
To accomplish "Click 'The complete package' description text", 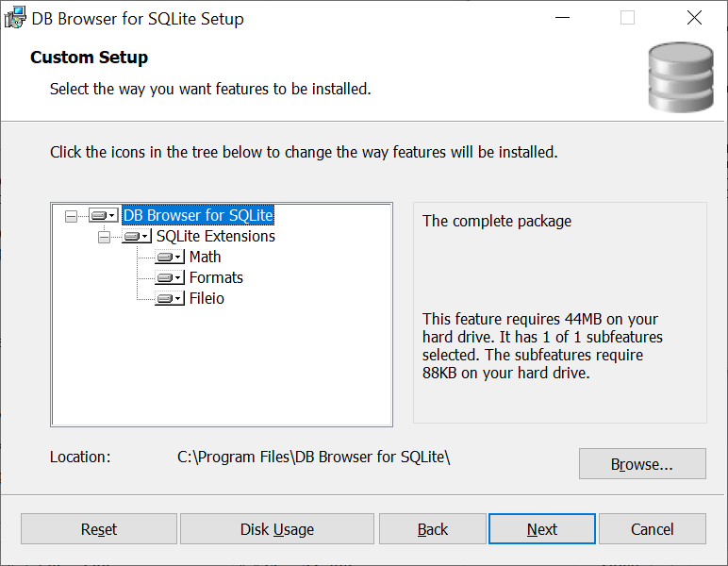I will 497,221.
